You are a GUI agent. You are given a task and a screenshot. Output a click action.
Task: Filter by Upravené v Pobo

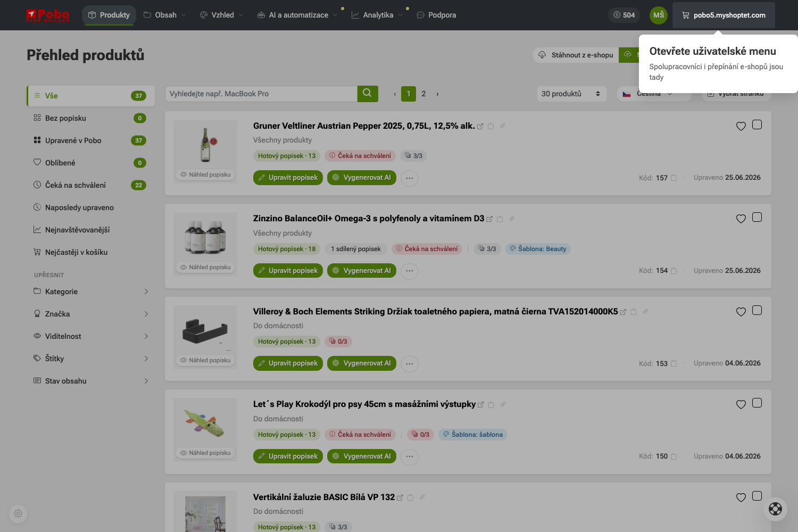[90, 140]
